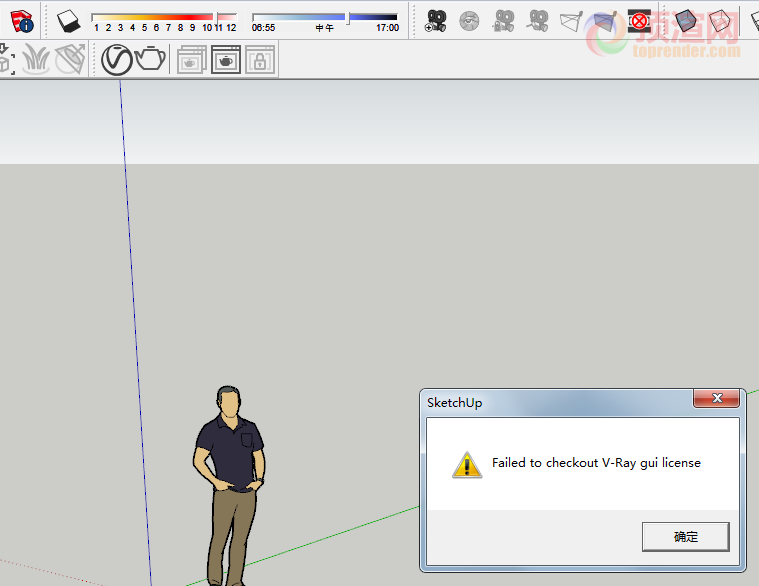Click the 'Failed to checkout V-Ray gui license' message

596,463
